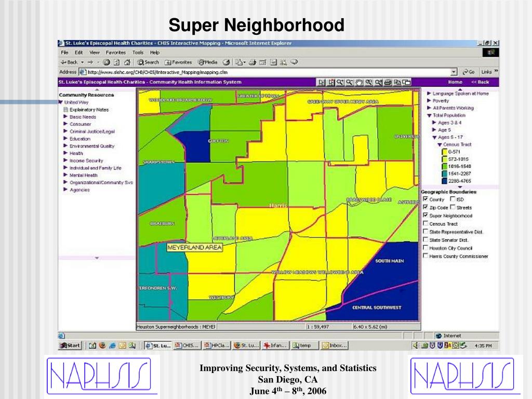Image resolution: width=532 pixels, height=399 pixels.
Task: Launch Firefox from quick launch icons
Action: 102,345
